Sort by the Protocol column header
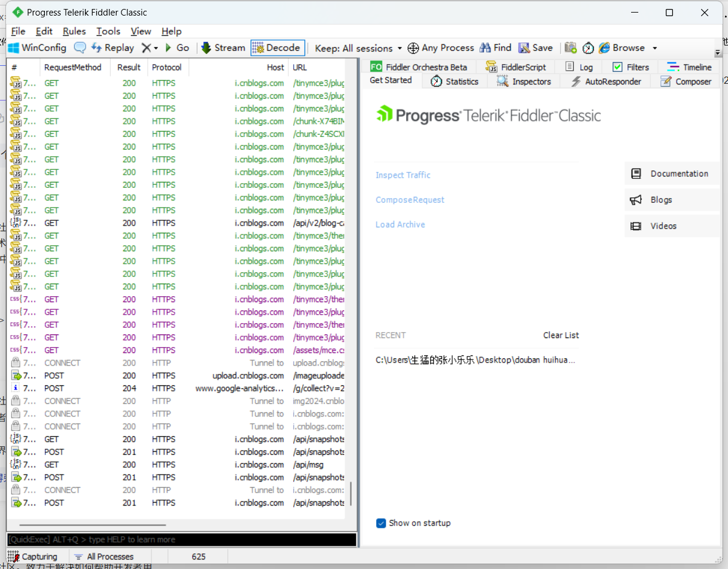 167,67
